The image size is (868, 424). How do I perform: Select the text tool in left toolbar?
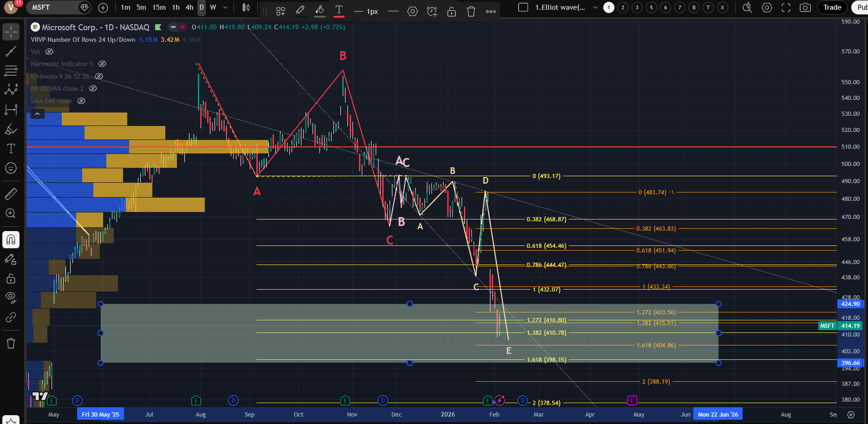coord(11,149)
